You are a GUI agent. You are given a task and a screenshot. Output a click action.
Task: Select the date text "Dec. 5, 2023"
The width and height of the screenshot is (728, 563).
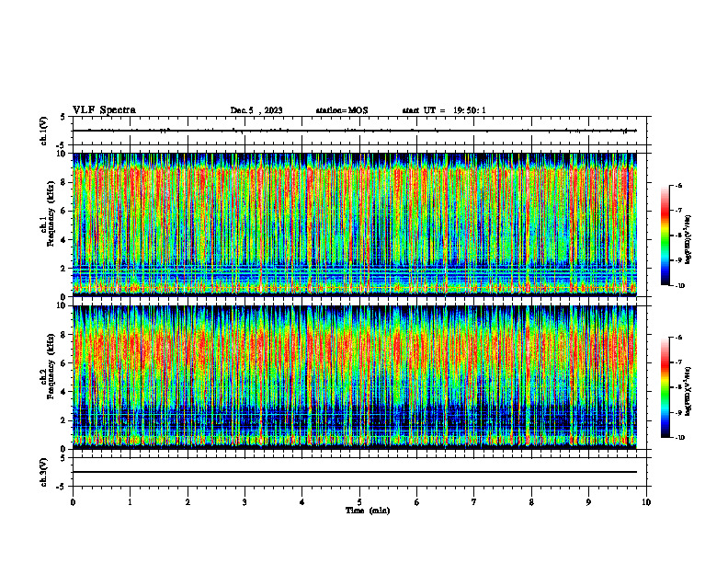point(256,110)
